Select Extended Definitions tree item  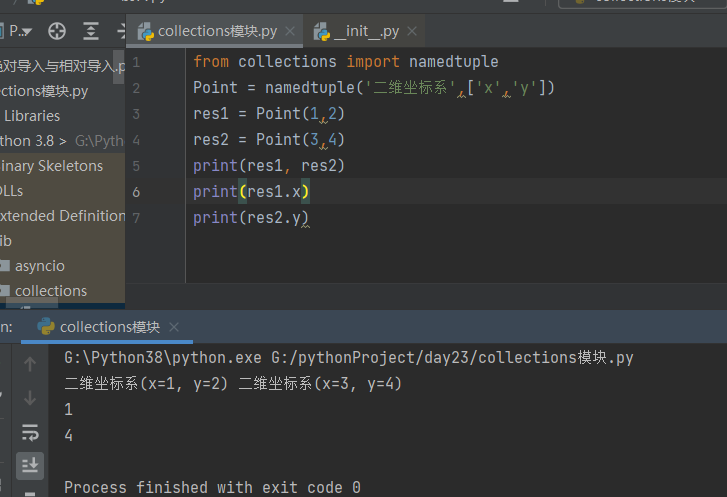point(62,216)
